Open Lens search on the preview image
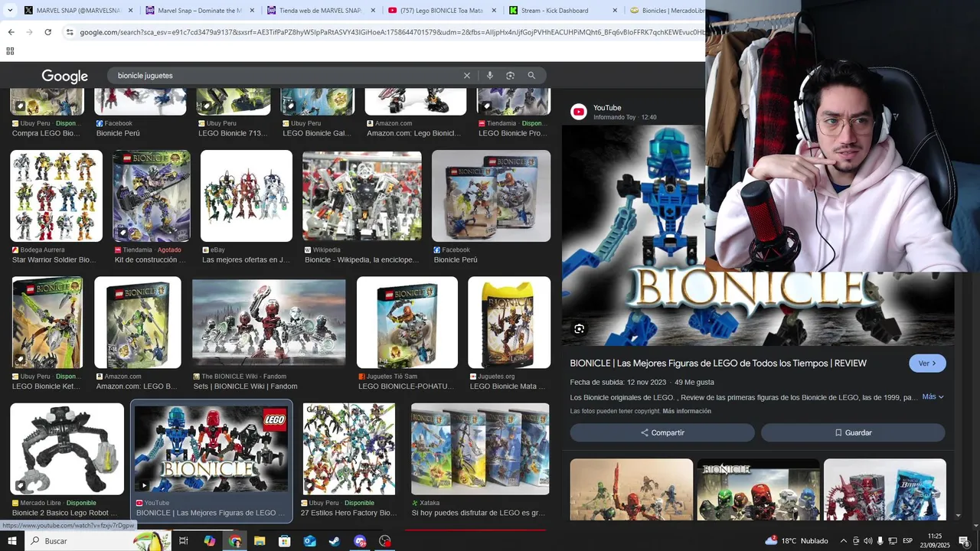Image resolution: width=980 pixels, height=551 pixels. (580, 329)
